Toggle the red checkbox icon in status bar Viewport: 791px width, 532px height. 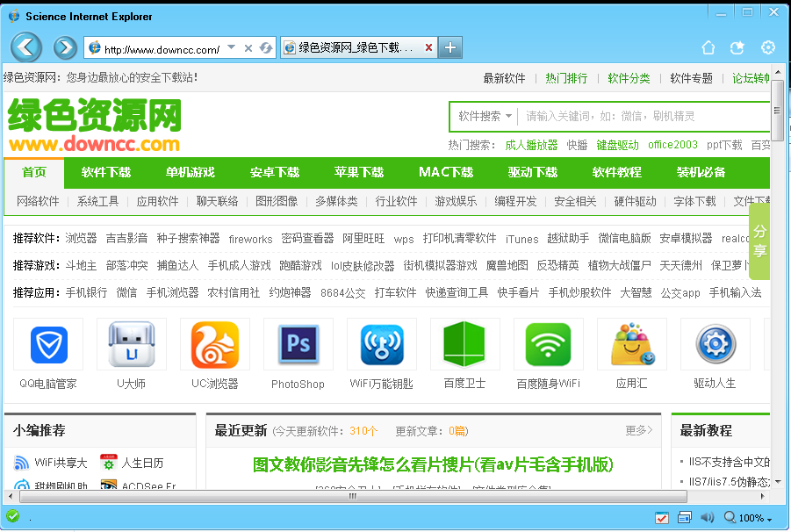click(x=661, y=517)
